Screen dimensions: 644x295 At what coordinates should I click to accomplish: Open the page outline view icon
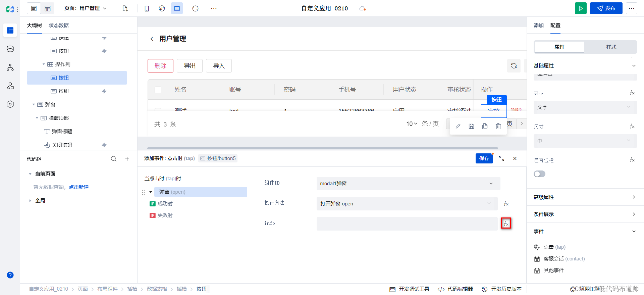tap(34, 8)
